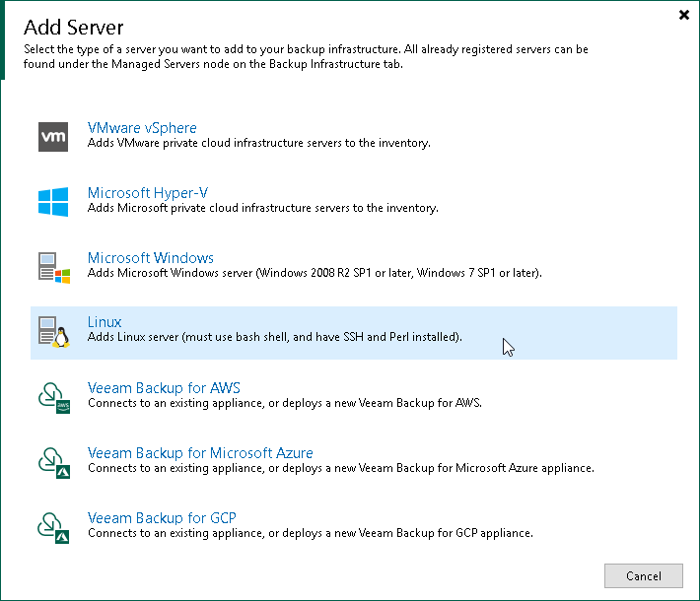Screen dimensions: 700x601
Task: Click the VMware private cloud description text
Action: click(258, 143)
